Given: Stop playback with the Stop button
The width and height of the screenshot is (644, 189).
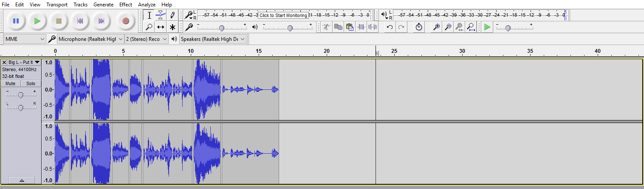Looking at the screenshot, I should (x=59, y=20).
